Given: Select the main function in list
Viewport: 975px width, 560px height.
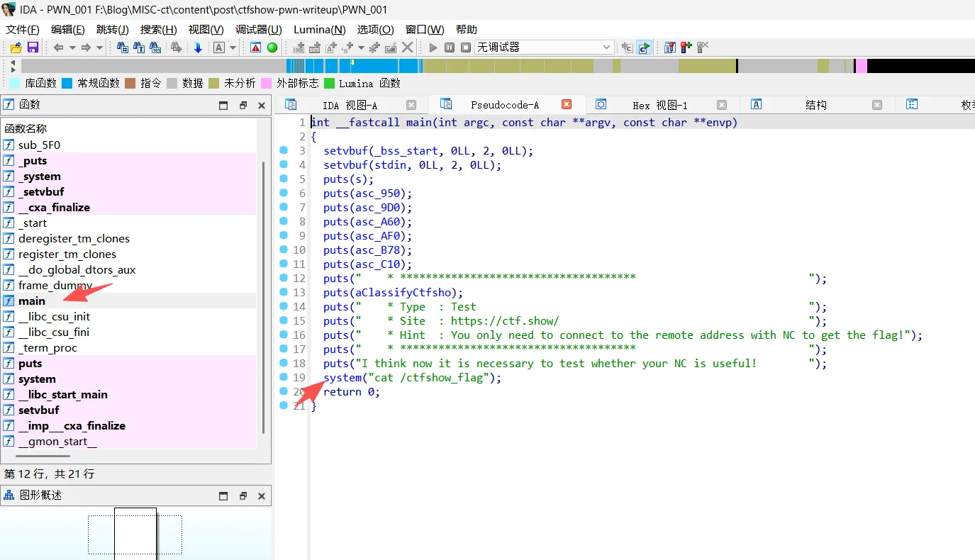Looking at the screenshot, I should (x=32, y=301).
